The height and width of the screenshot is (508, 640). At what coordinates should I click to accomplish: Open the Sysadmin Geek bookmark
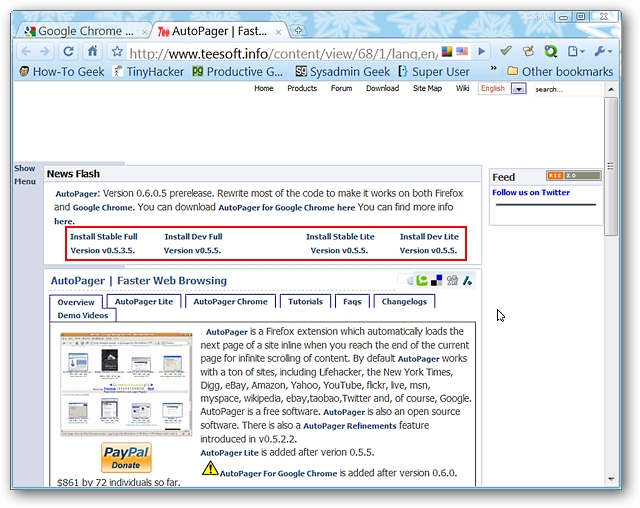click(x=342, y=72)
